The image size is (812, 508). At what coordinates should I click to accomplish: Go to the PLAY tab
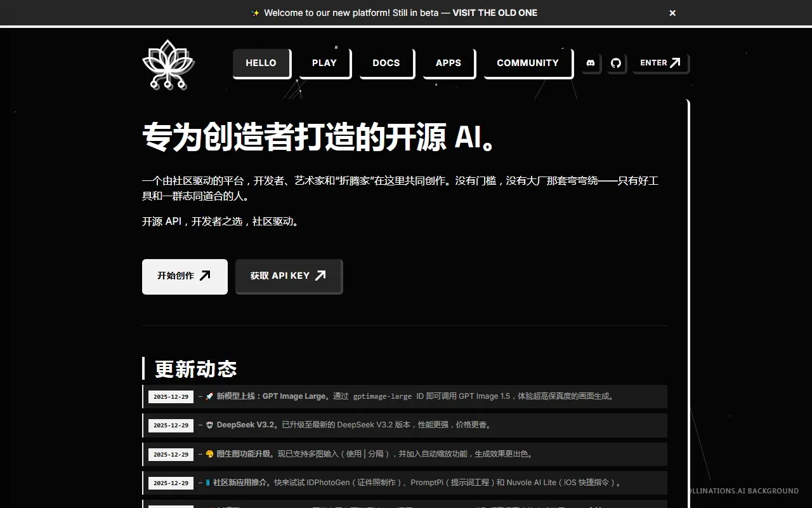(324, 63)
